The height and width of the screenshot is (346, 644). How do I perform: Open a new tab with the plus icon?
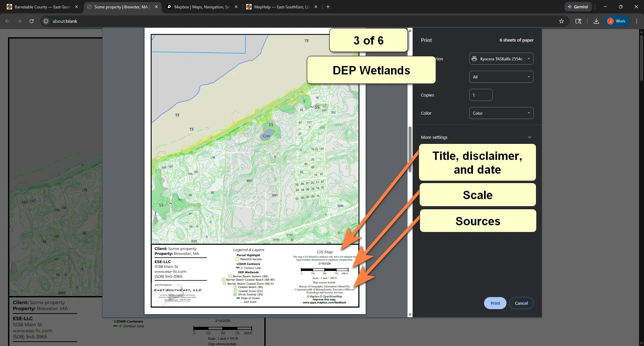[x=328, y=7]
